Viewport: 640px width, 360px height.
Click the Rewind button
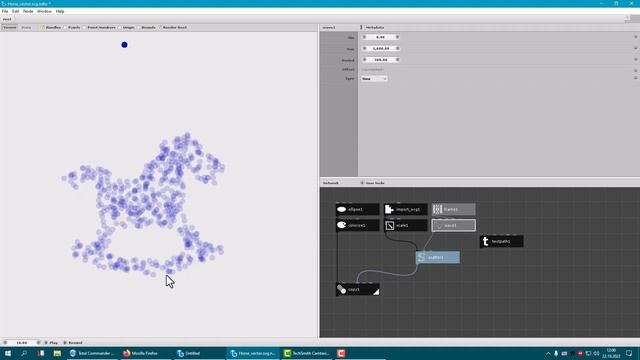[x=73, y=343]
